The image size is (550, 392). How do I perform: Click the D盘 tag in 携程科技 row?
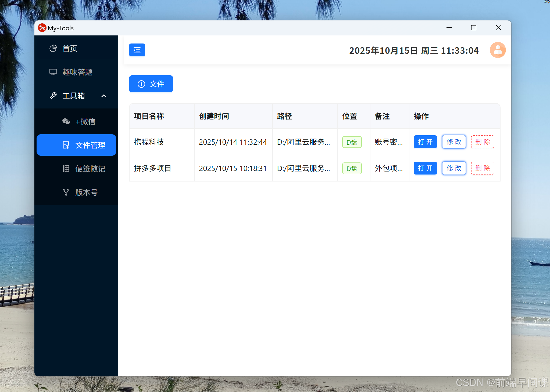click(352, 142)
